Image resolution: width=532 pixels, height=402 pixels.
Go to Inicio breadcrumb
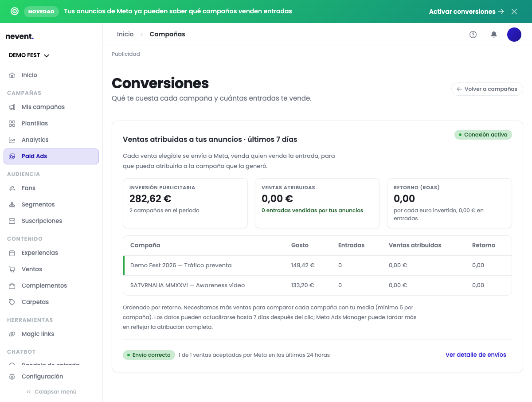coord(125,34)
